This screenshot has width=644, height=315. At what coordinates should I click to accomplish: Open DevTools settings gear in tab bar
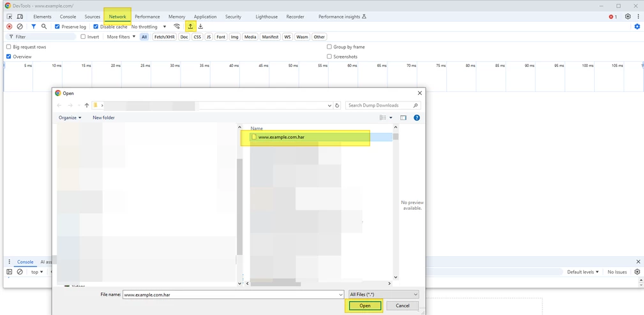[627, 17]
